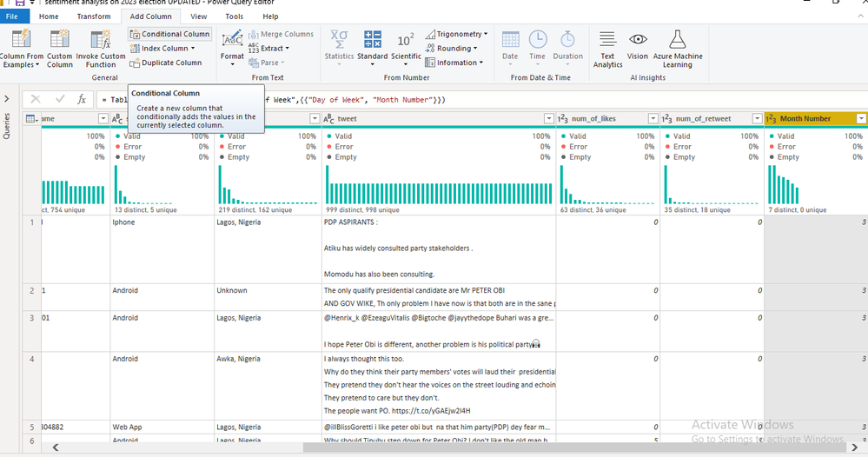
Task: Expand the Extract dropdown
Action: point(269,48)
